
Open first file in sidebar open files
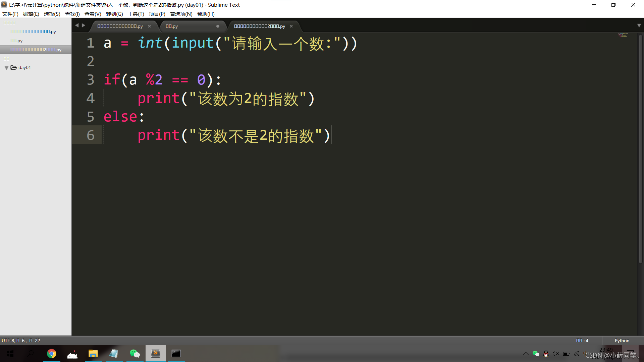(33, 32)
